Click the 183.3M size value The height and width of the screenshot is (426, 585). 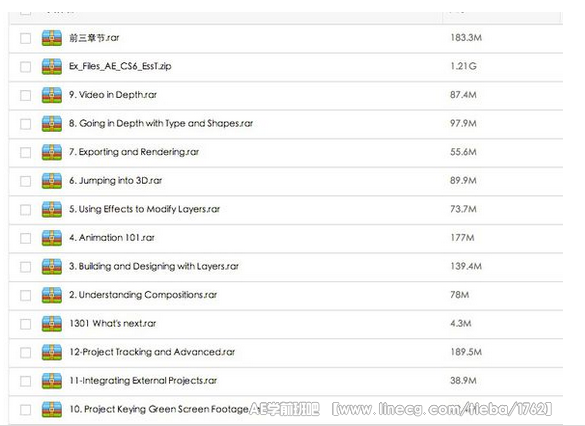point(466,38)
